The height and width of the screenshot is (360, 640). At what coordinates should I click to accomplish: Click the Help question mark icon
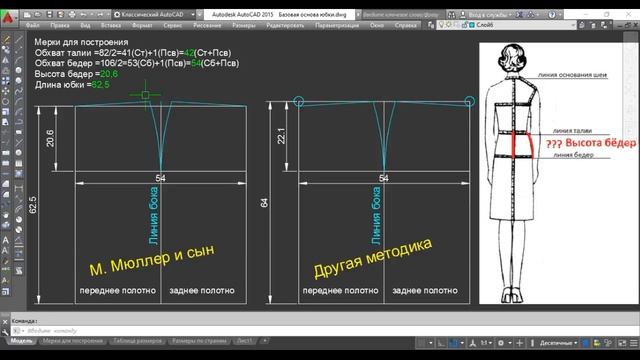pyautogui.click(x=552, y=15)
